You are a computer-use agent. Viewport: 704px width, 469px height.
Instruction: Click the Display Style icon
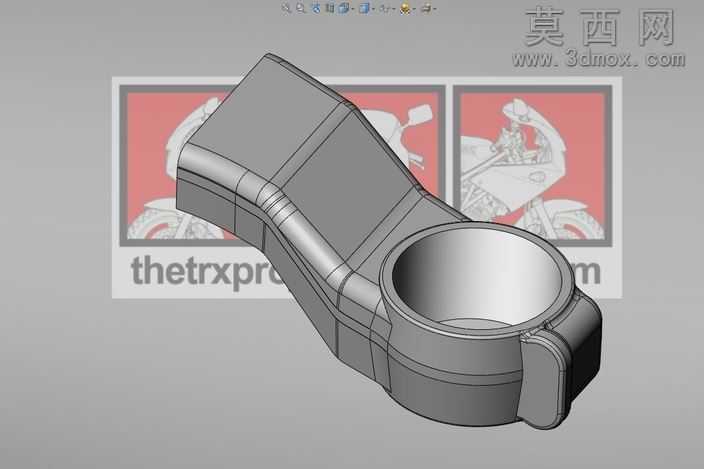364,8
